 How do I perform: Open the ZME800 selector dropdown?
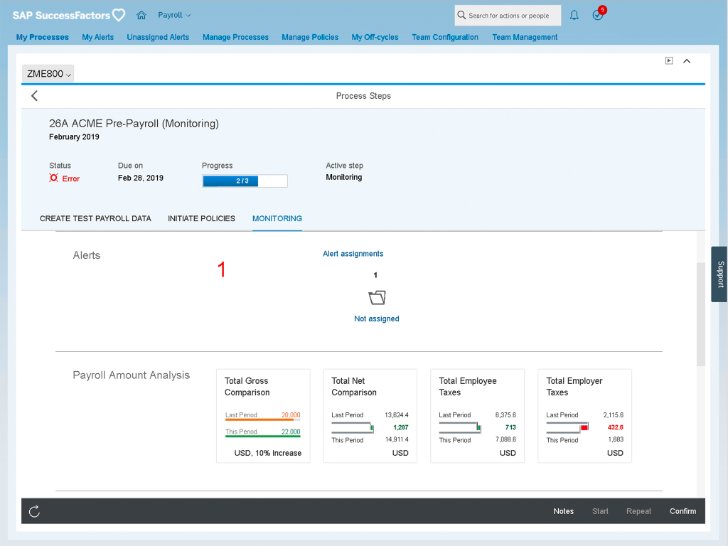[48, 73]
